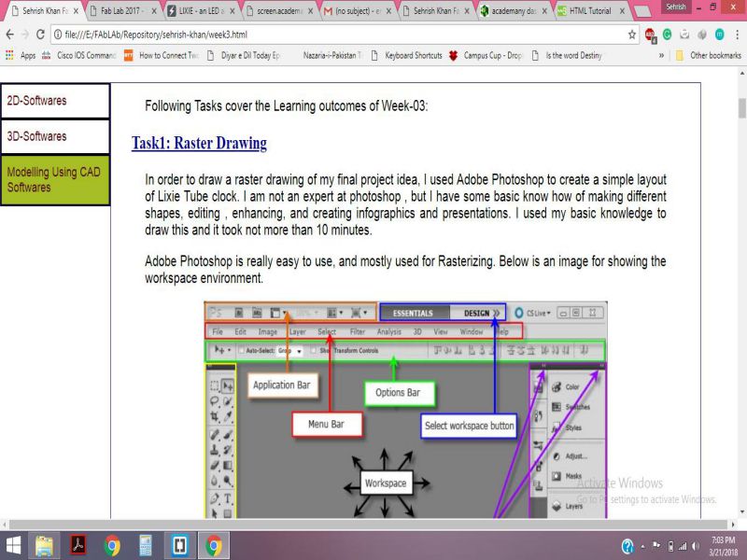
Task: Click the horizontal scrollbar right arrow
Action: point(733,525)
